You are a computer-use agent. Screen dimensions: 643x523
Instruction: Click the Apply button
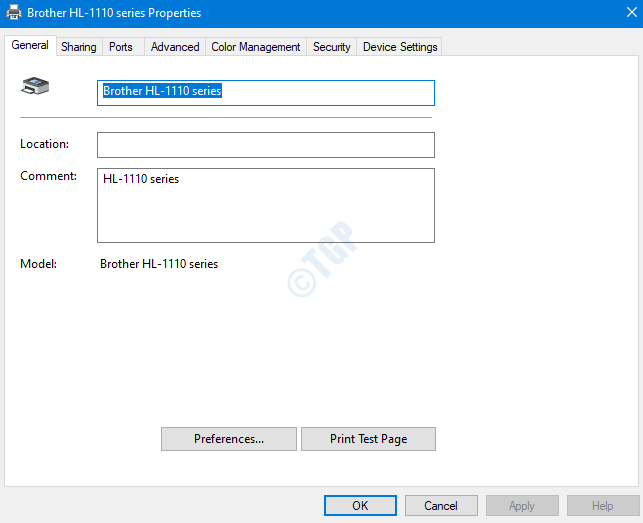(522, 505)
